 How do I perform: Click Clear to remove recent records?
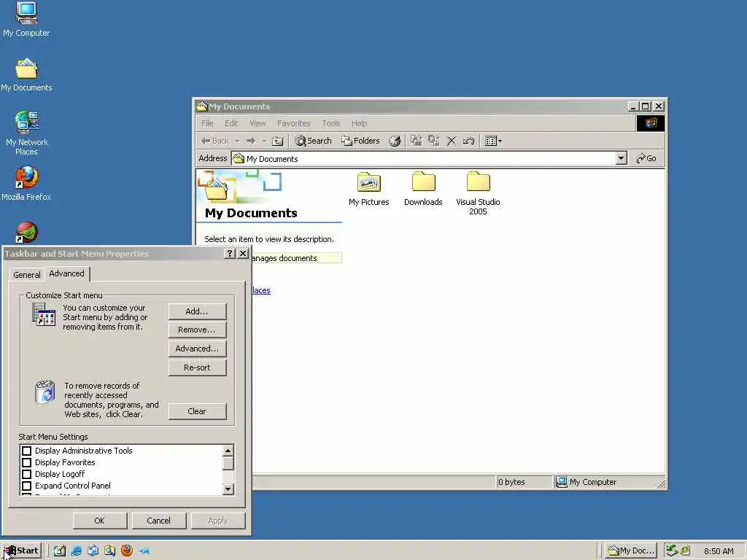[x=197, y=411]
